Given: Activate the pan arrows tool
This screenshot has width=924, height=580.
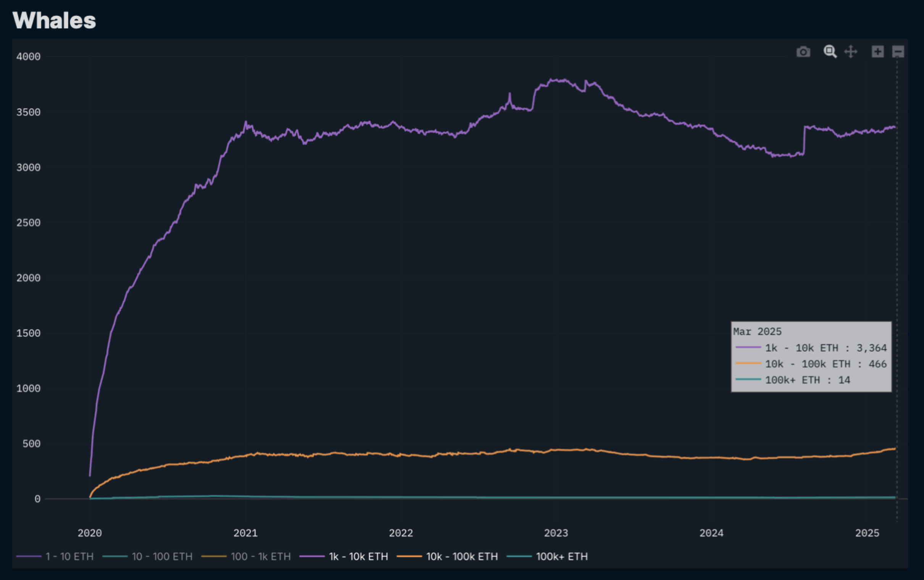Looking at the screenshot, I should (850, 52).
